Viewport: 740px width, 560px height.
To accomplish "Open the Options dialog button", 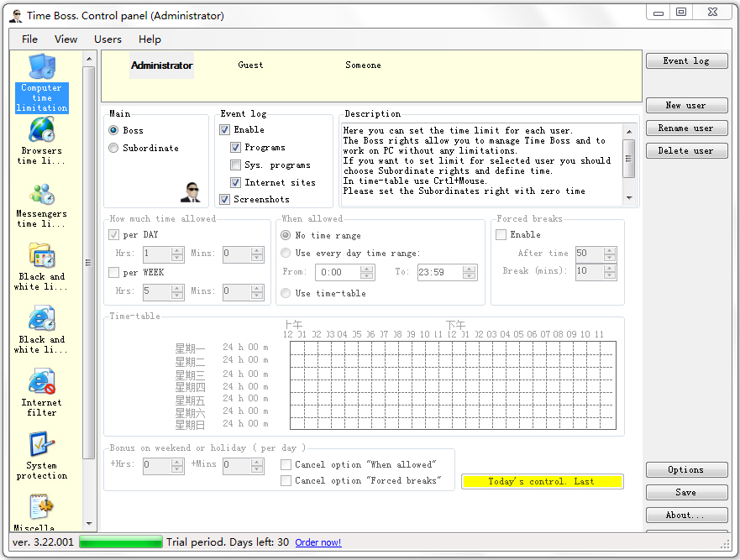I will [x=686, y=470].
